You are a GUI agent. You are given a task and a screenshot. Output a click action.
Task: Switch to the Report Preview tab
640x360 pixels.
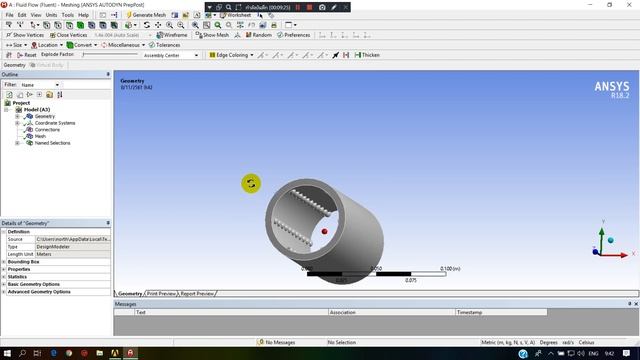(197, 293)
